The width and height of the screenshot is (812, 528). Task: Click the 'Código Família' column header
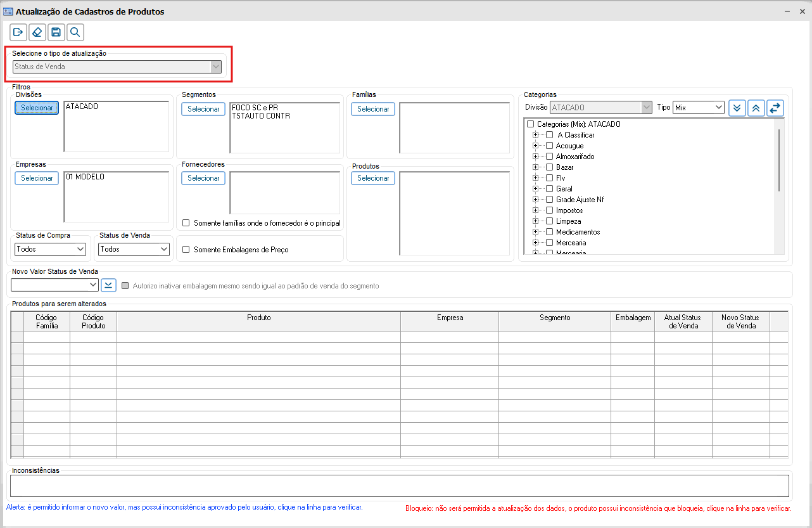point(47,321)
